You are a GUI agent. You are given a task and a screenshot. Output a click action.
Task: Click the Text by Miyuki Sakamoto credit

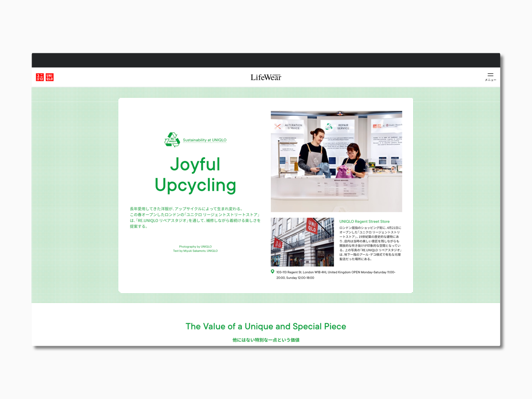(195, 251)
